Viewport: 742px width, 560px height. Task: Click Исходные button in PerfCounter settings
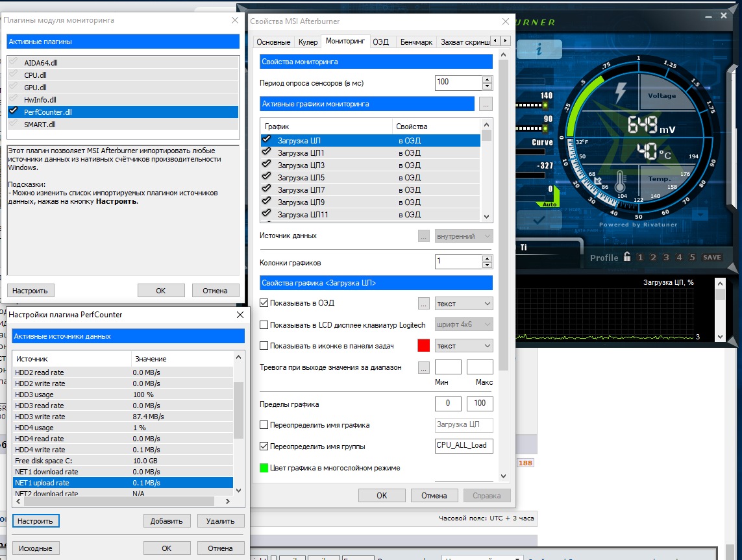pyautogui.click(x=36, y=548)
